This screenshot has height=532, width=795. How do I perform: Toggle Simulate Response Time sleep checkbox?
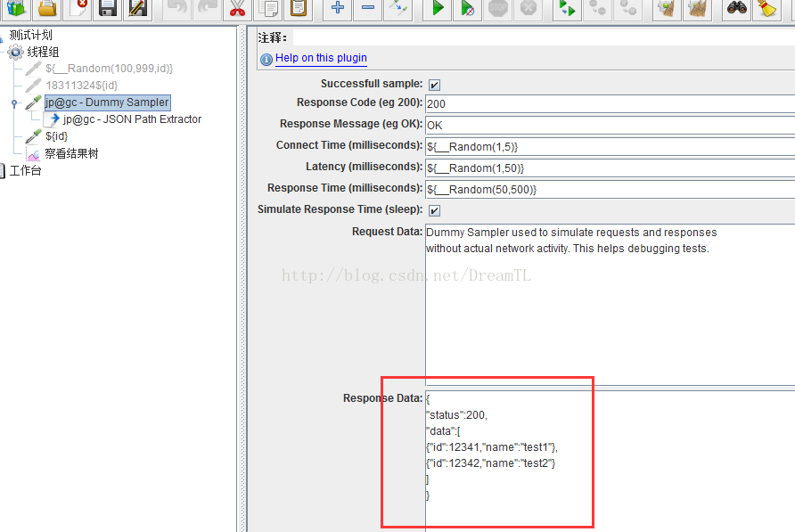[435, 210]
